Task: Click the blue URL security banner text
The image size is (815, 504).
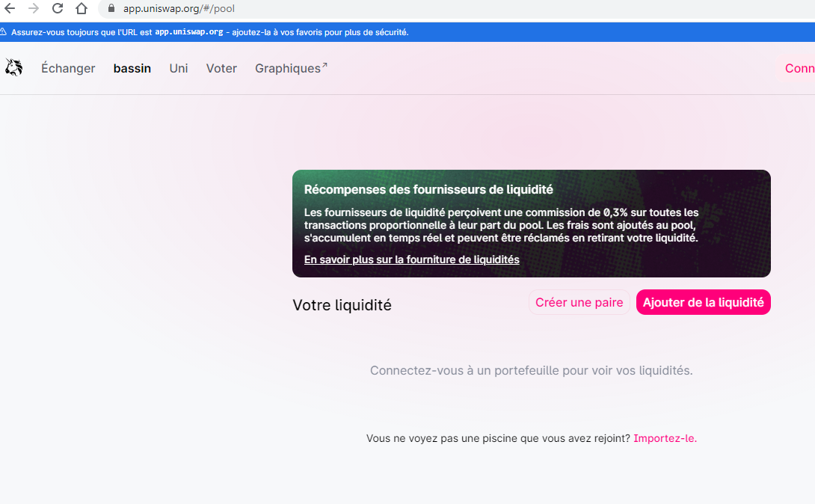Action: [209, 32]
